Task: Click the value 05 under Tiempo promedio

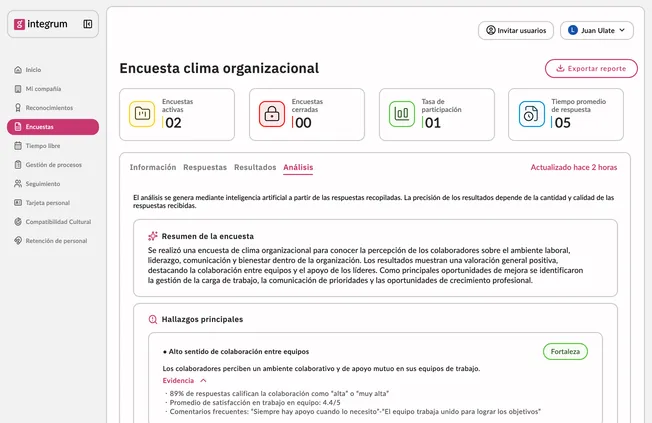Action: pyautogui.click(x=563, y=123)
